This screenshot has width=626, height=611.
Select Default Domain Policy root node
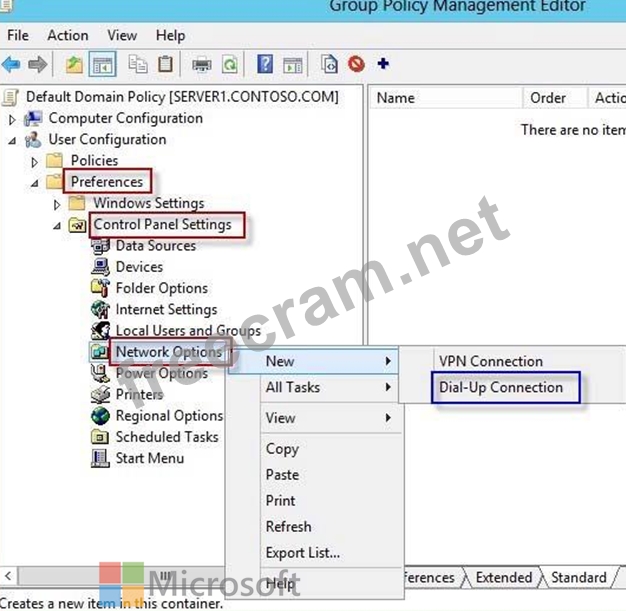(182, 97)
